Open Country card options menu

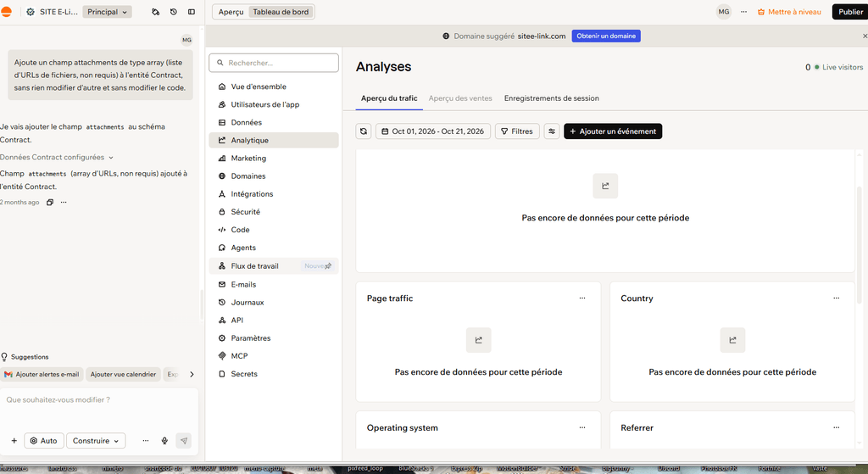click(836, 298)
